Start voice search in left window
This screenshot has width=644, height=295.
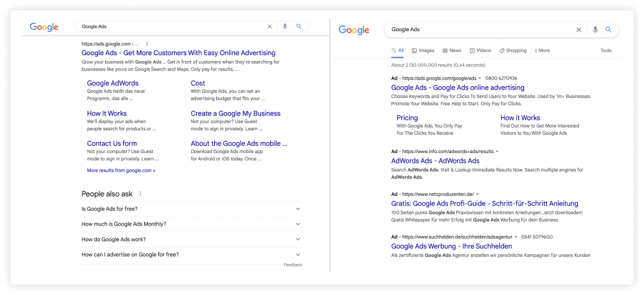285,27
